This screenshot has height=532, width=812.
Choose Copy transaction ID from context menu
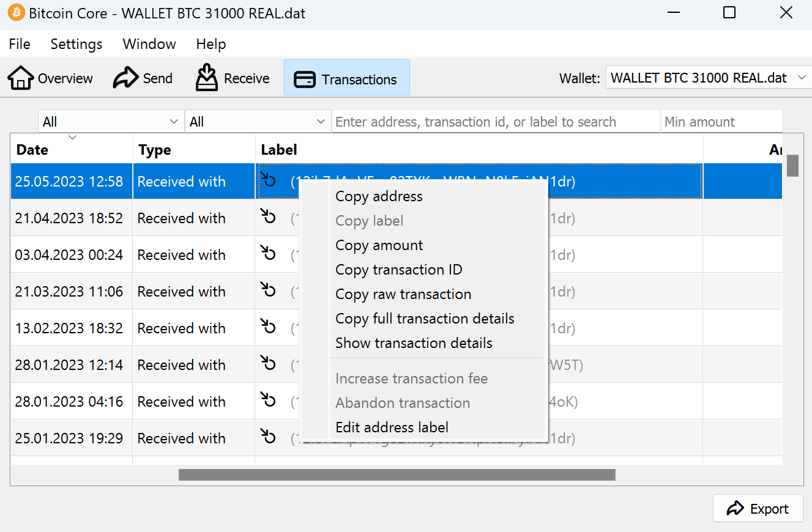(398, 270)
